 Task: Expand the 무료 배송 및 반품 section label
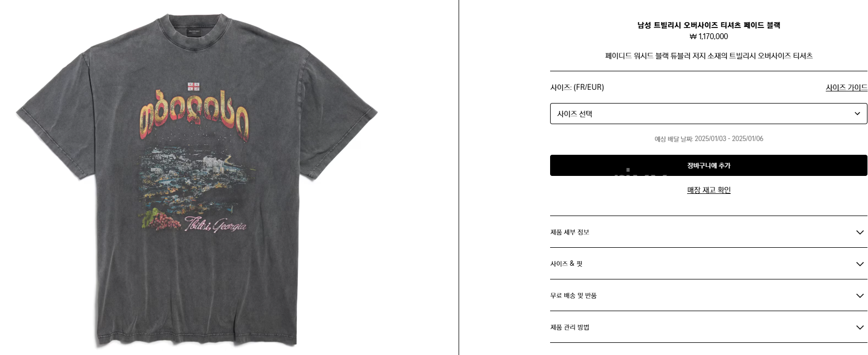point(573,295)
